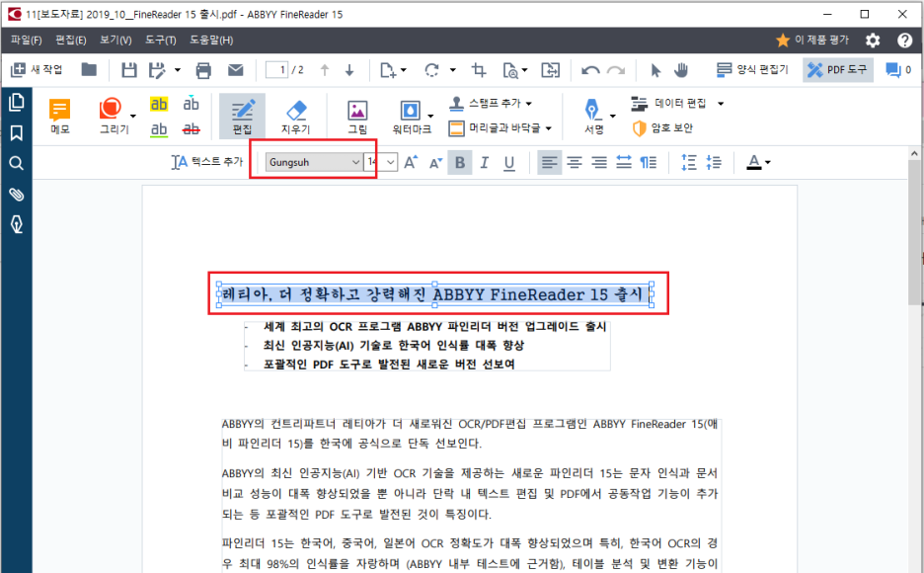
Task: Click the 텍스트 추가 add text button
Action: pyautogui.click(x=207, y=161)
